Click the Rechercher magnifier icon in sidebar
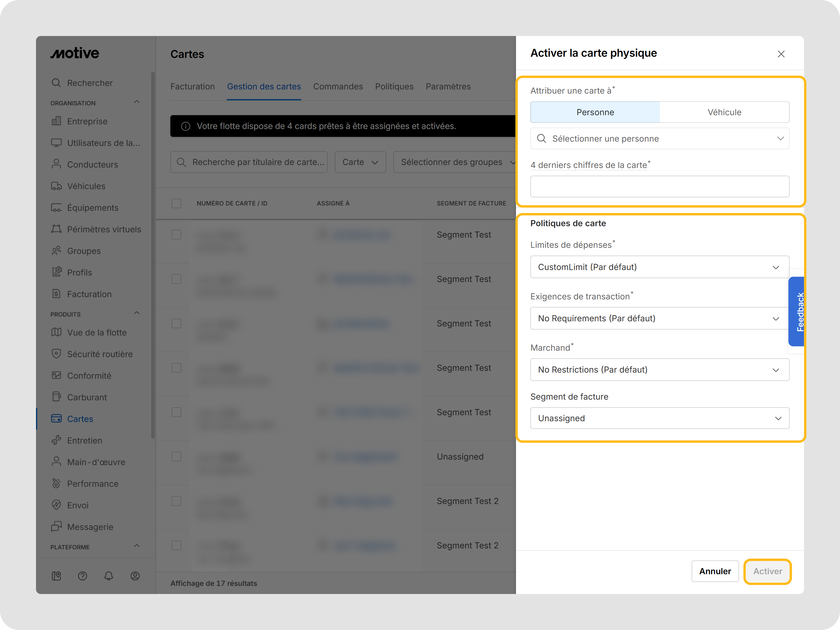The image size is (840, 630). click(x=56, y=82)
